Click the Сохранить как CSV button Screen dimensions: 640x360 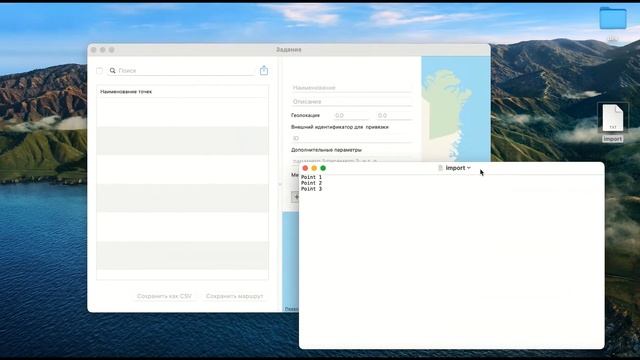(x=164, y=296)
